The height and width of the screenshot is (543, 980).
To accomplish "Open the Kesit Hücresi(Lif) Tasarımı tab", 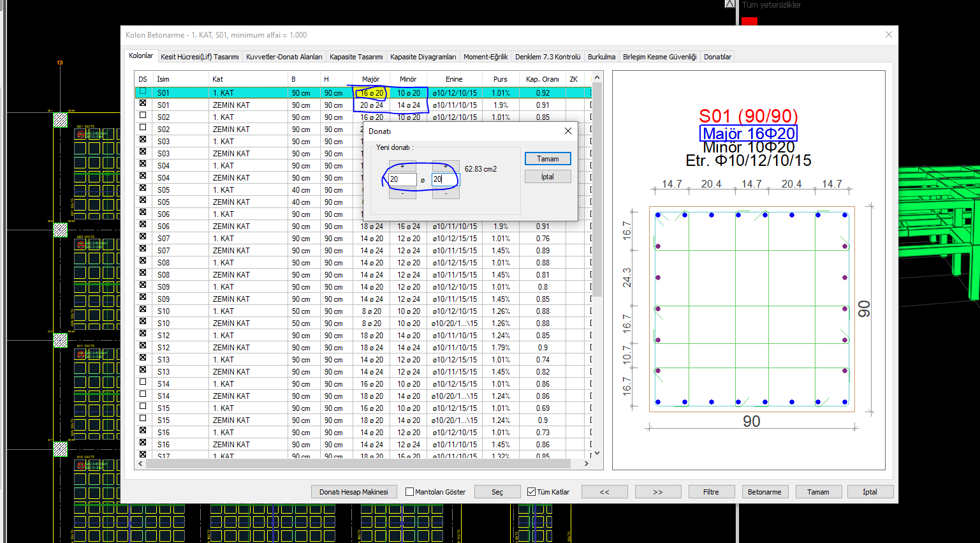I will coord(200,57).
